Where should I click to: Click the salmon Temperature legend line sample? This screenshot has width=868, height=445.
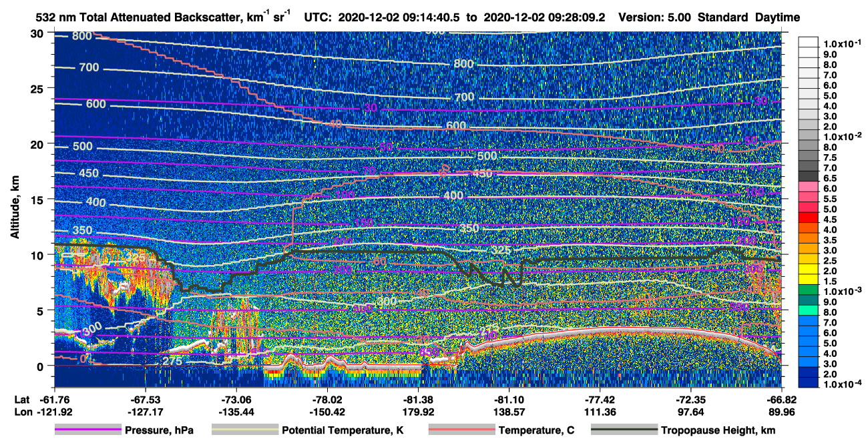461,430
